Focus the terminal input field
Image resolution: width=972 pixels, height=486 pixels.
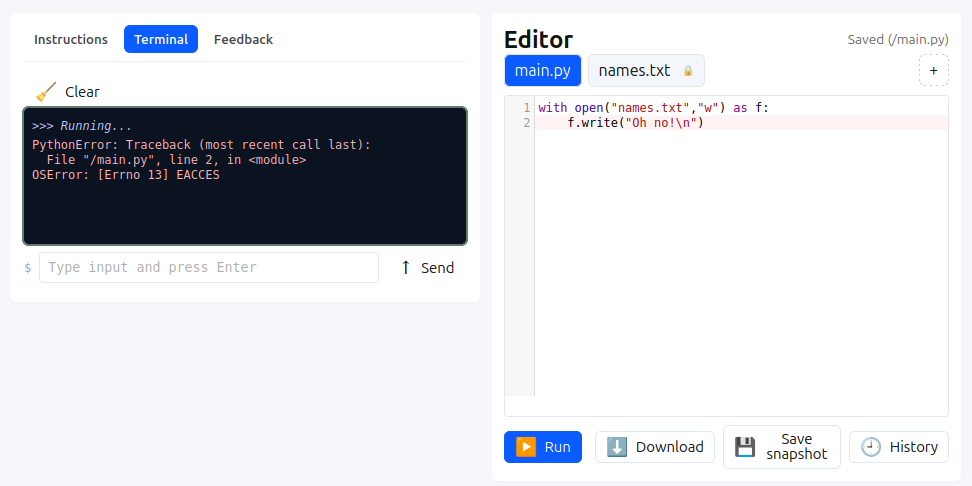coord(209,267)
